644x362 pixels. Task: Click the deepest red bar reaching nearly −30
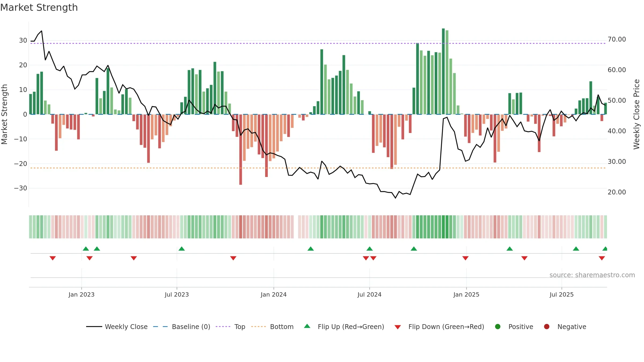[x=241, y=150]
